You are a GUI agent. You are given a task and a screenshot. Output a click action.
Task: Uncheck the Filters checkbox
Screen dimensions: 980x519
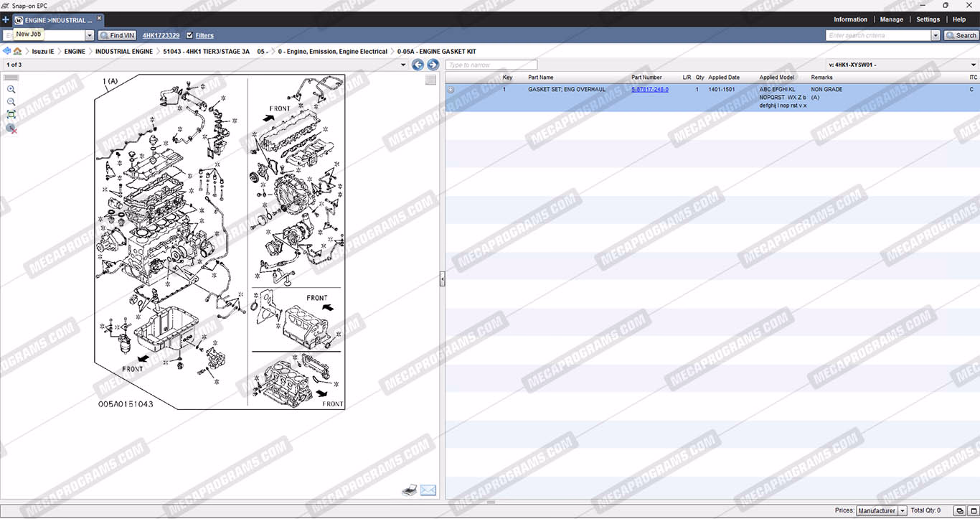[x=189, y=35]
